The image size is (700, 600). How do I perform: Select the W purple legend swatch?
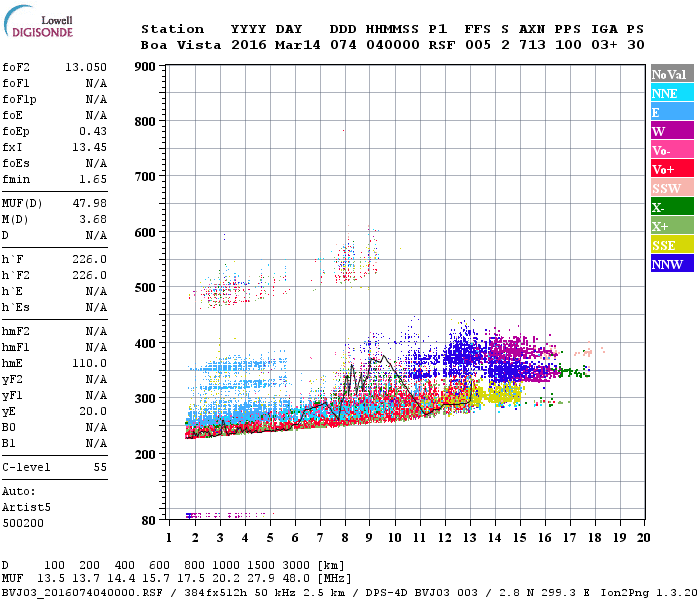pyautogui.click(x=672, y=131)
